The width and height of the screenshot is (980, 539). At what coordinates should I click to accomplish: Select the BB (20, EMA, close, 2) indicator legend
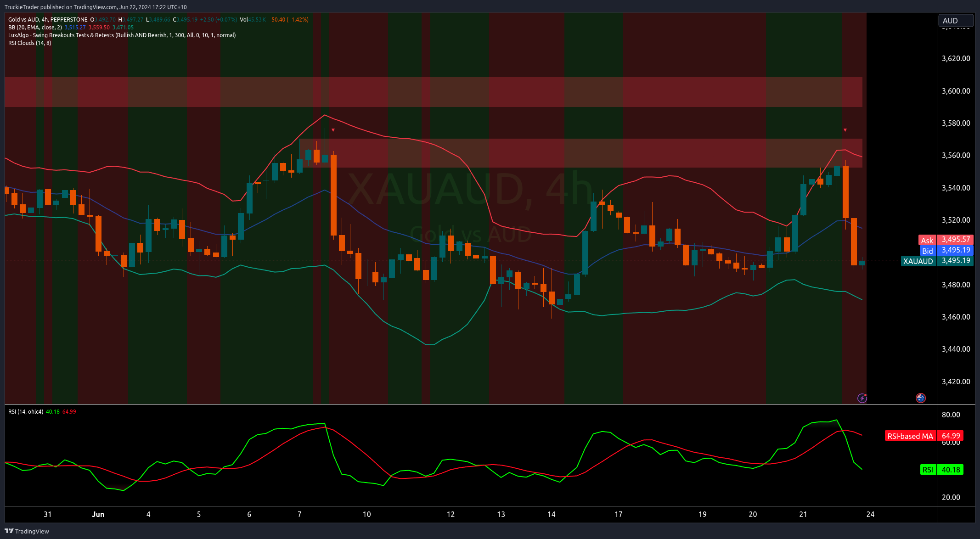35,28
